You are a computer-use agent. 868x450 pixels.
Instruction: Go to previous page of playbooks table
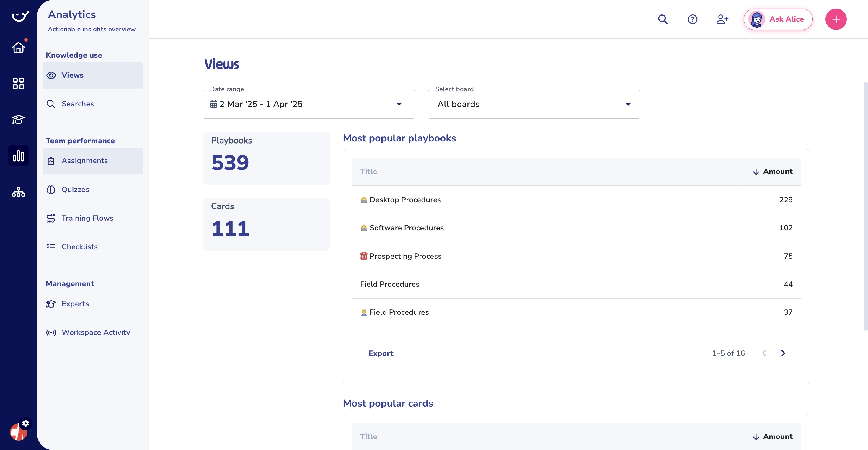point(764,353)
